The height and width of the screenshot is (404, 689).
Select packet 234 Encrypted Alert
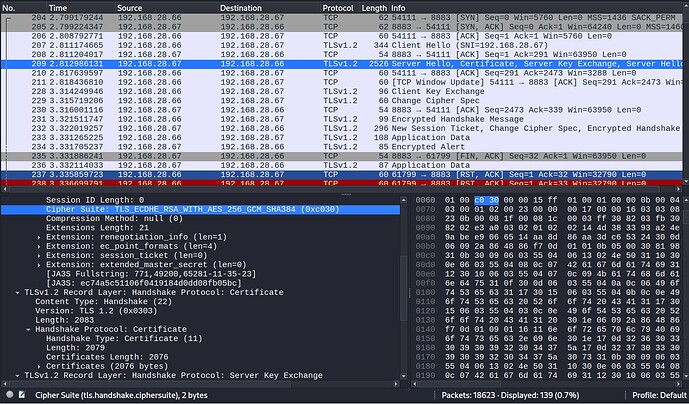342,147
